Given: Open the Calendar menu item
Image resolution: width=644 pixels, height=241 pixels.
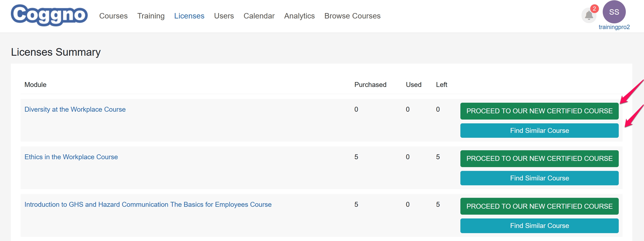Looking at the screenshot, I should tap(259, 16).
